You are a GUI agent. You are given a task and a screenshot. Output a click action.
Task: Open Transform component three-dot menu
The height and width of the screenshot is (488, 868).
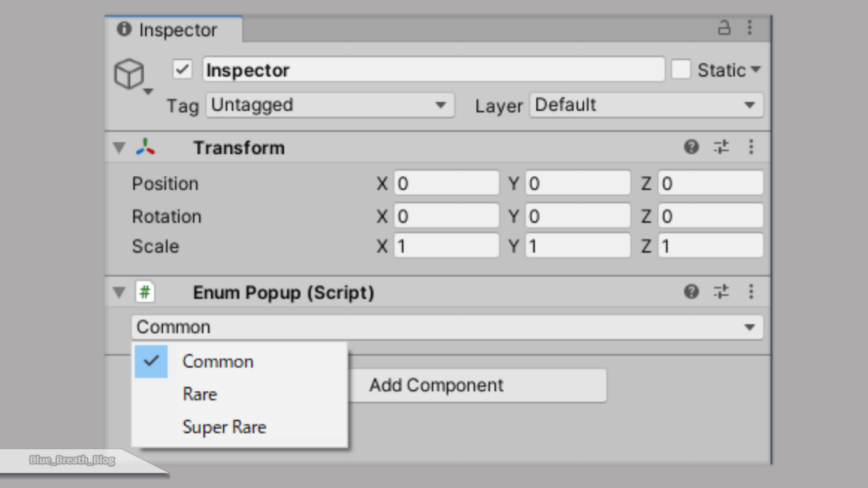(x=751, y=147)
